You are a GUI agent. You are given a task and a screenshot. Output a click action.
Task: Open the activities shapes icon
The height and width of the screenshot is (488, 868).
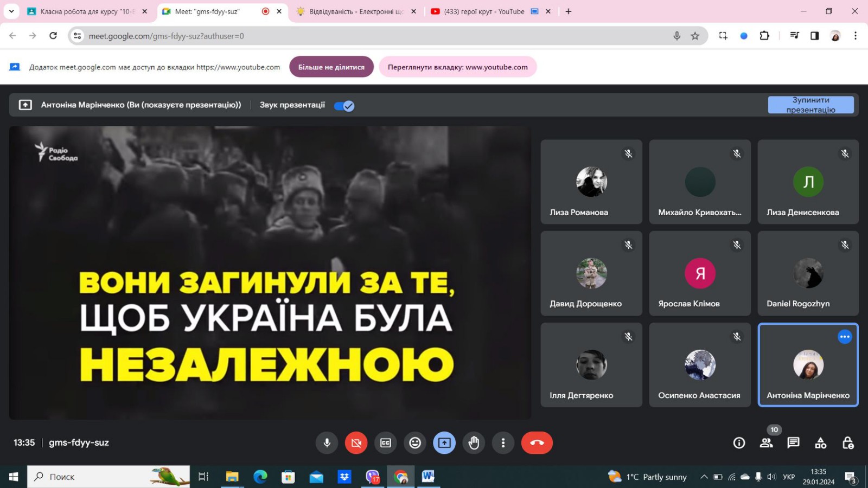pos(820,443)
